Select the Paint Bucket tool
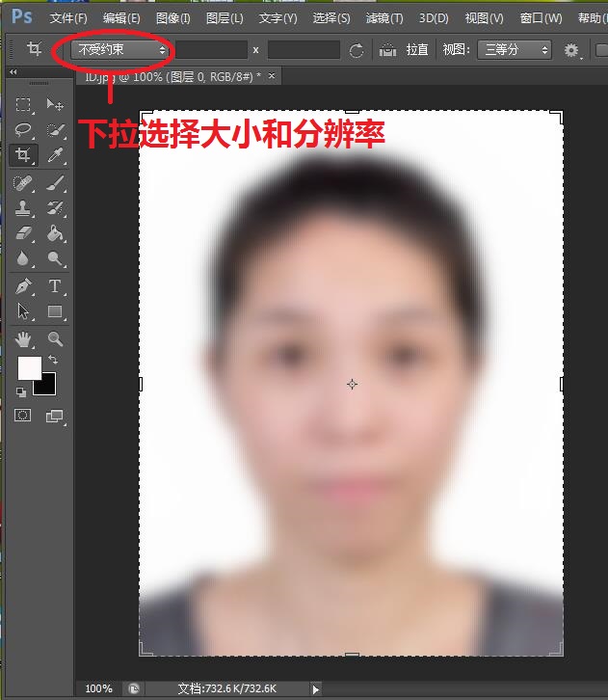 55,233
